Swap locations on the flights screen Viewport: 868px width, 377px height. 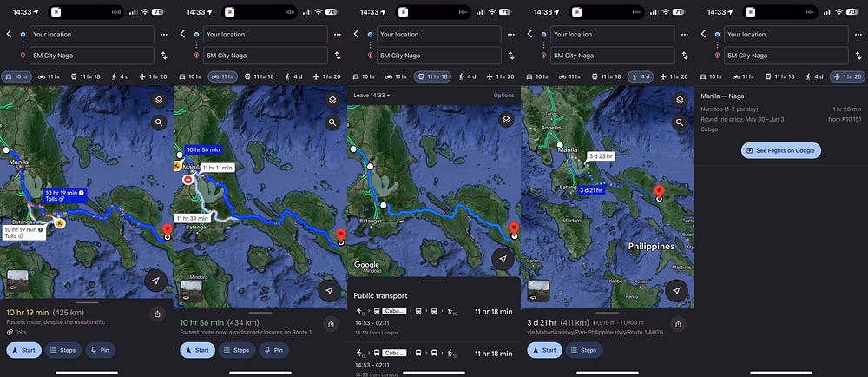(x=858, y=56)
